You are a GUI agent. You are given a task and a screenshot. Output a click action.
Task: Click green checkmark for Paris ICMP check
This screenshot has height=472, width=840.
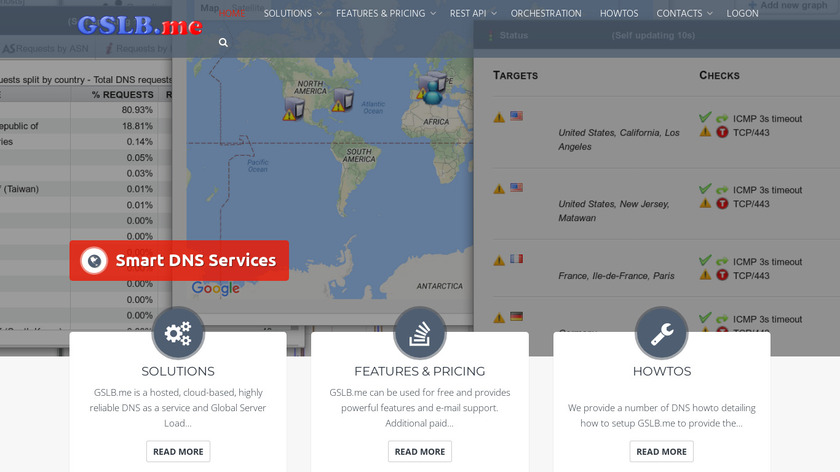[x=705, y=260]
